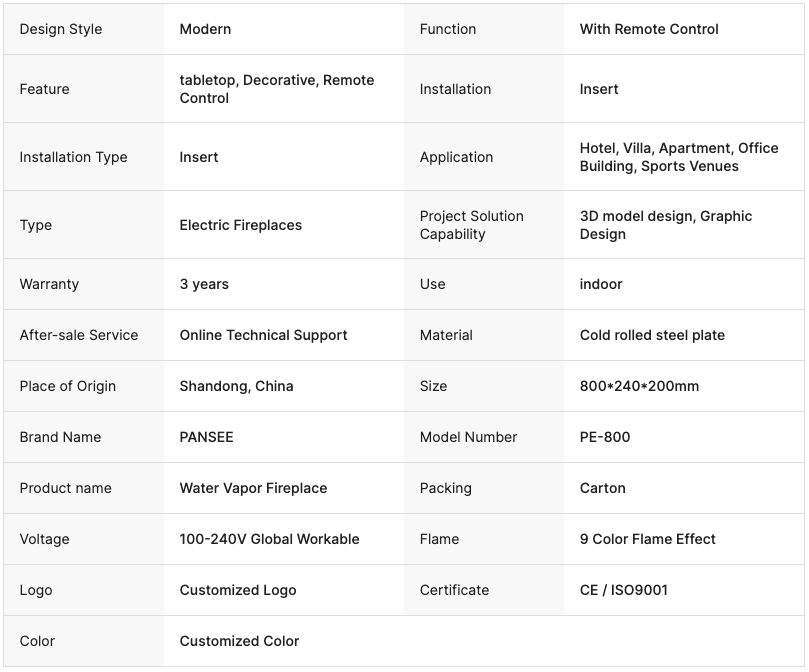Select the Modern design style value
809x672 pixels.
click(x=205, y=29)
